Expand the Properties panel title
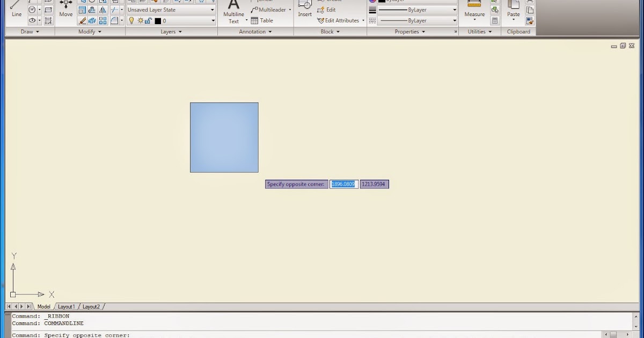This screenshot has width=644, height=338. click(x=410, y=32)
